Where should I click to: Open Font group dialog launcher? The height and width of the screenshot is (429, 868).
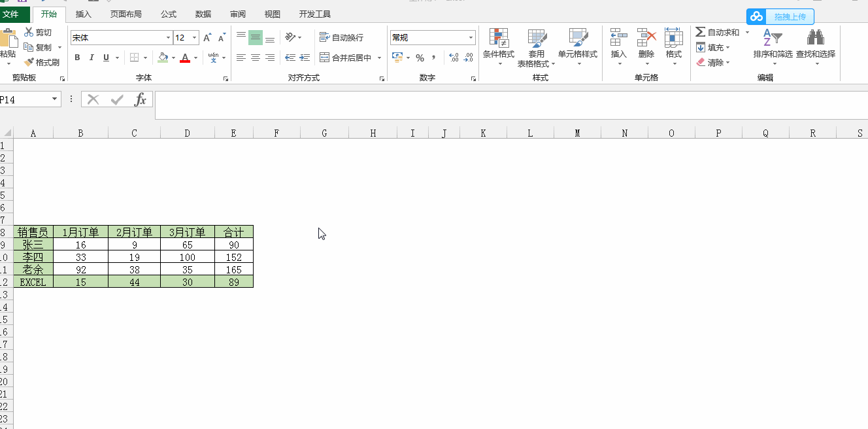pyautogui.click(x=225, y=78)
